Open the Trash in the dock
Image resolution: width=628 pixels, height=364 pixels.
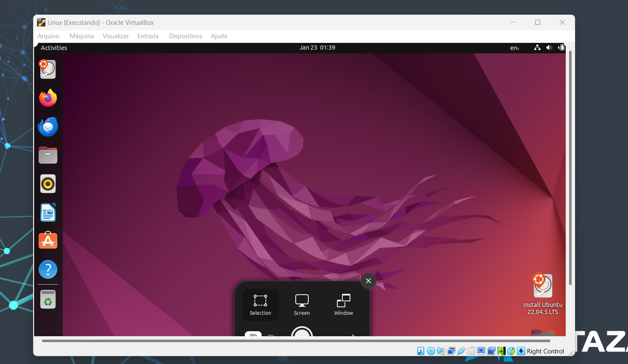coord(48,299)
